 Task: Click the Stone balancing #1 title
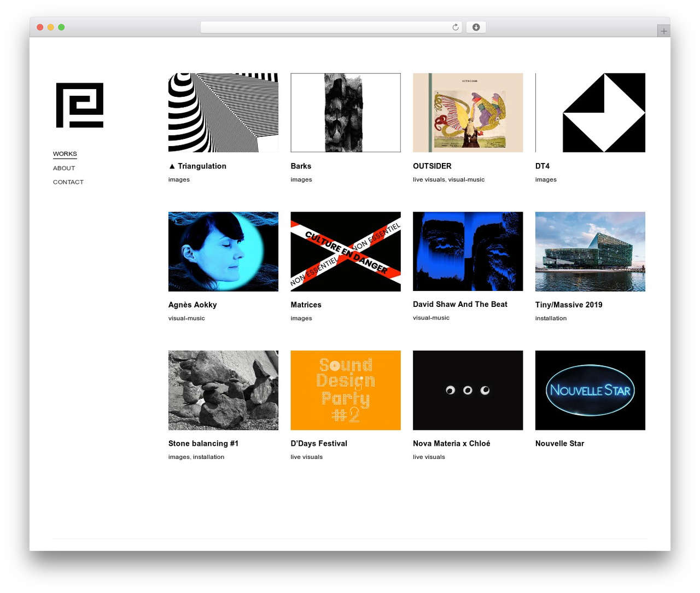pos(203,444)
